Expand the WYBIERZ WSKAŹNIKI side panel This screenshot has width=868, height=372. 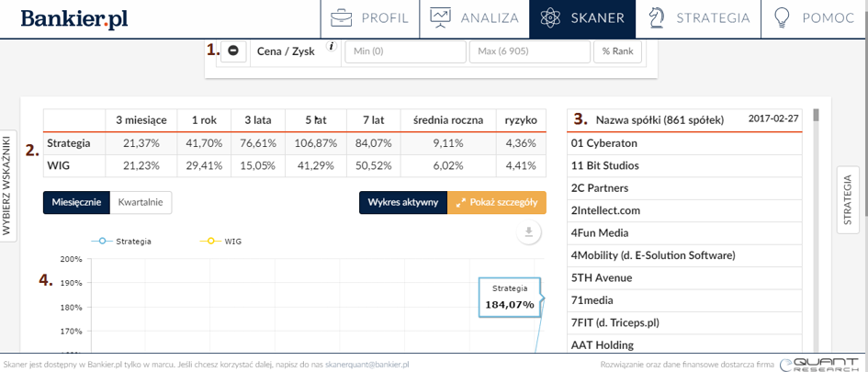tap(7, 185)
